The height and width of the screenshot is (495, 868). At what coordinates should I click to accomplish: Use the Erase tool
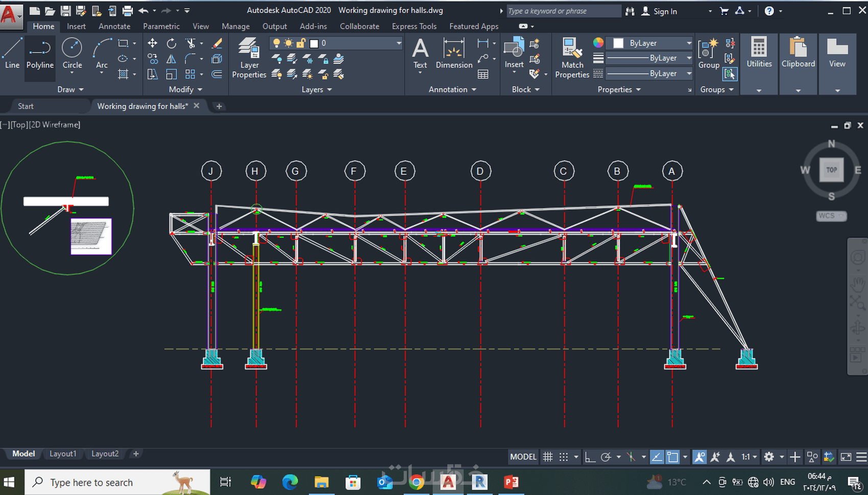(x=217, y=43)
